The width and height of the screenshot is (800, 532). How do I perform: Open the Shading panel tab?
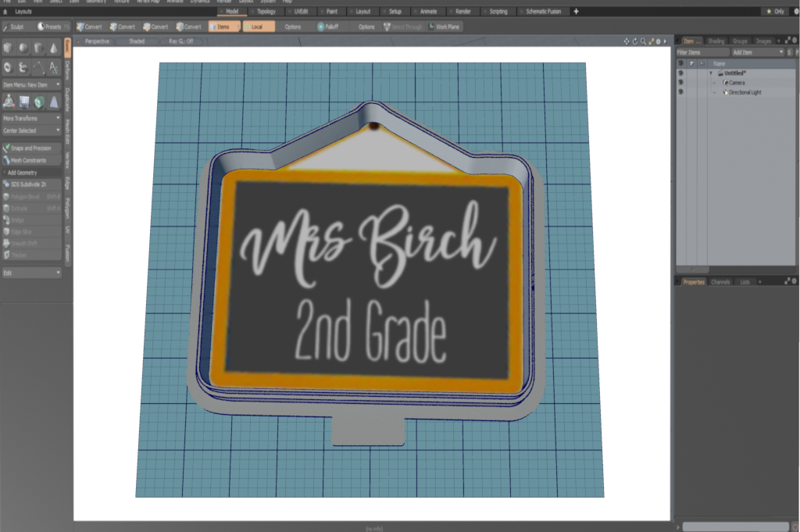pos(716,41)
